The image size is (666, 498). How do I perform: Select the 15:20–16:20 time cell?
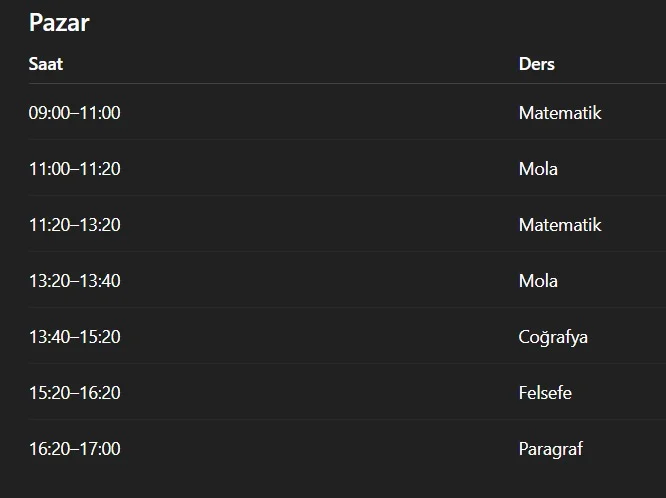tap(74, 393)
